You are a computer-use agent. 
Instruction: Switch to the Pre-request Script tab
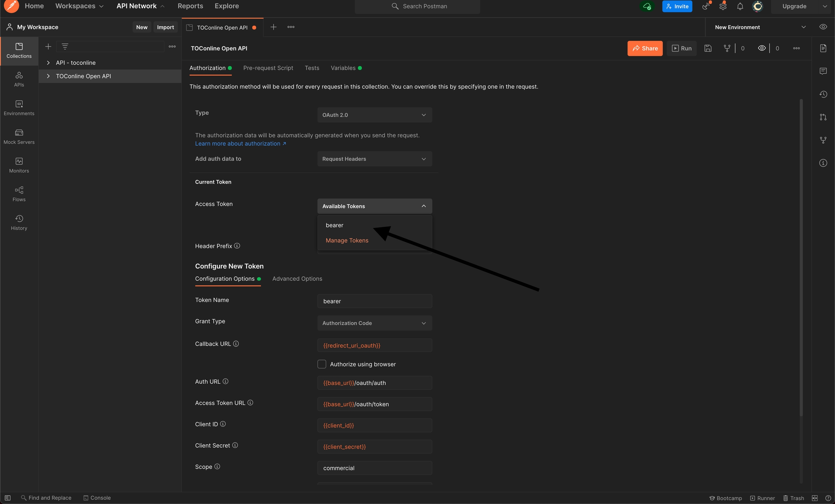(x=268, y=68)
